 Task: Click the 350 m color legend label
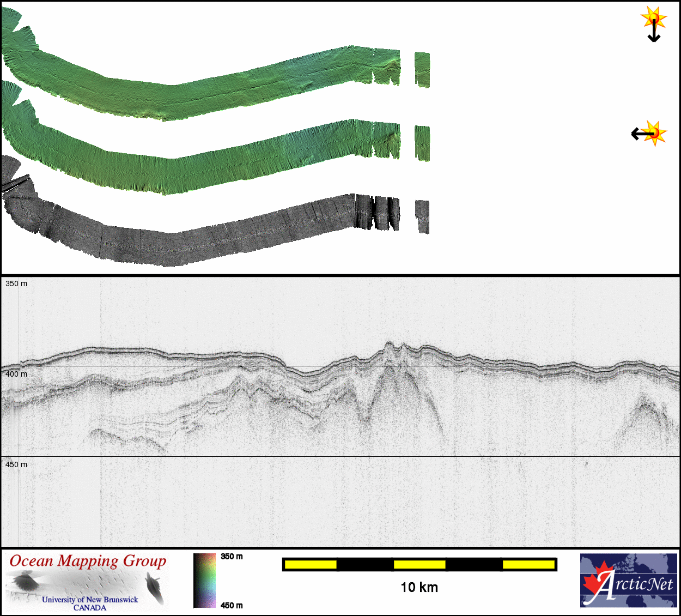[x=232, y=557]
